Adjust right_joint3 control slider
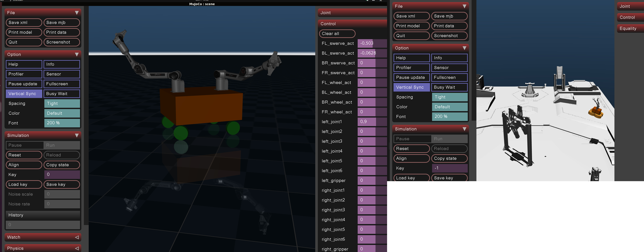The width and height of the screenshot is (644, 252). point(372,210)
